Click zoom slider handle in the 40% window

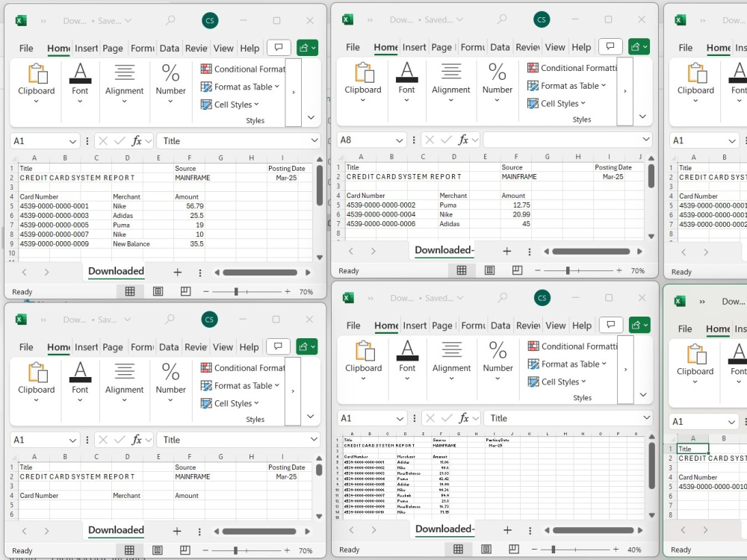point(554,550)
